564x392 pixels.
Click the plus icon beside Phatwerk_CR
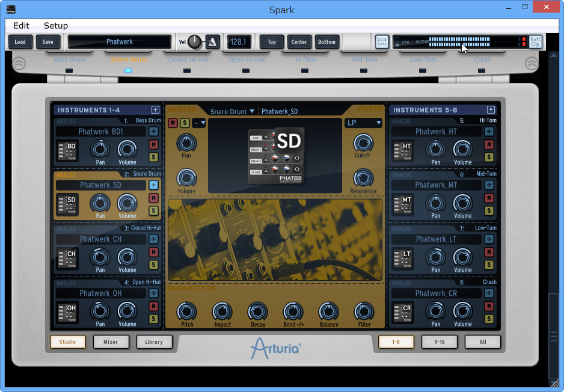click(x=489, y=293)
